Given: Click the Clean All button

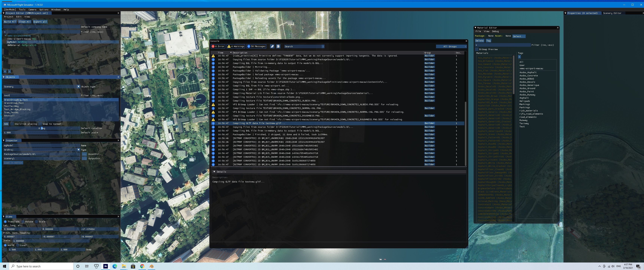Looking at the screenshot, I should point(25,22).
